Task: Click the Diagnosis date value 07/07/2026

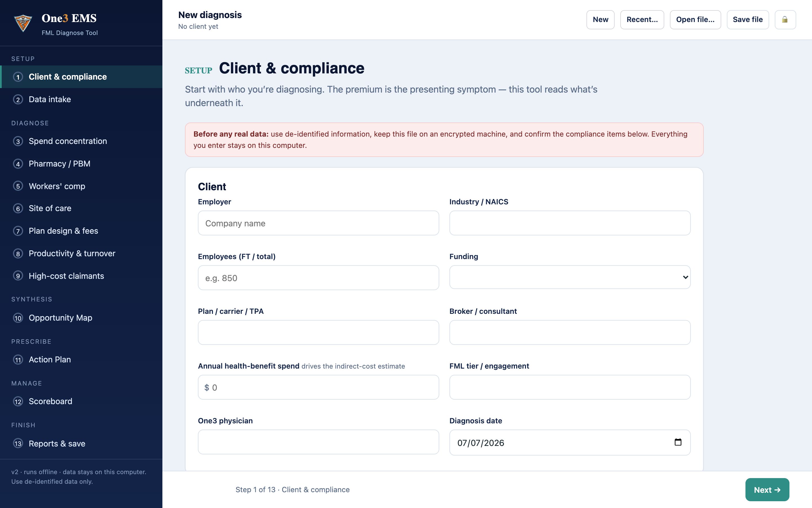Action: click(480, 443)
